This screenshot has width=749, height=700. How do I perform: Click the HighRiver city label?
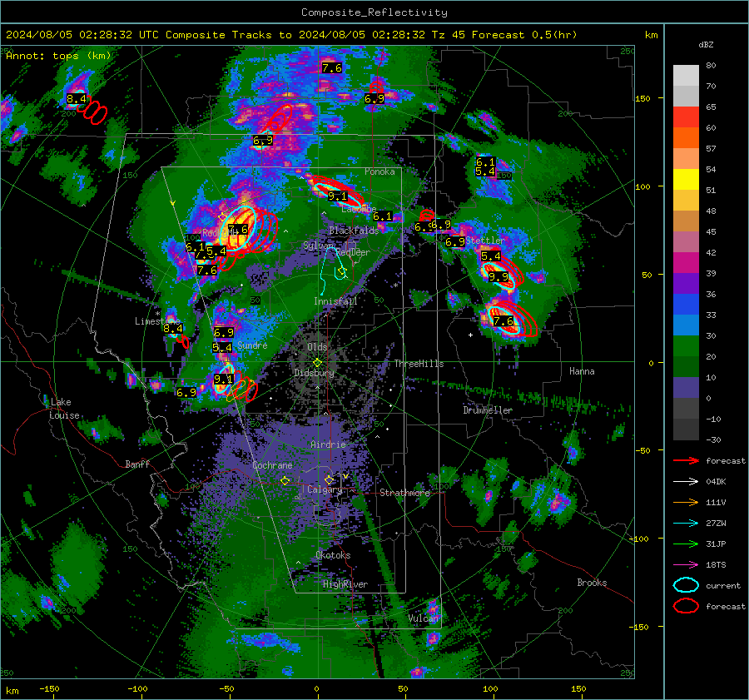point(345,585)
